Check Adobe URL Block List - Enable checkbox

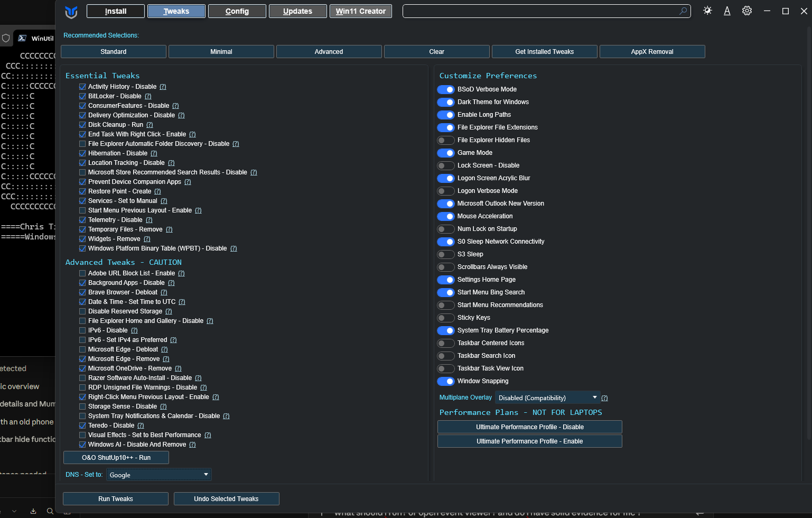tap(82, 273)
